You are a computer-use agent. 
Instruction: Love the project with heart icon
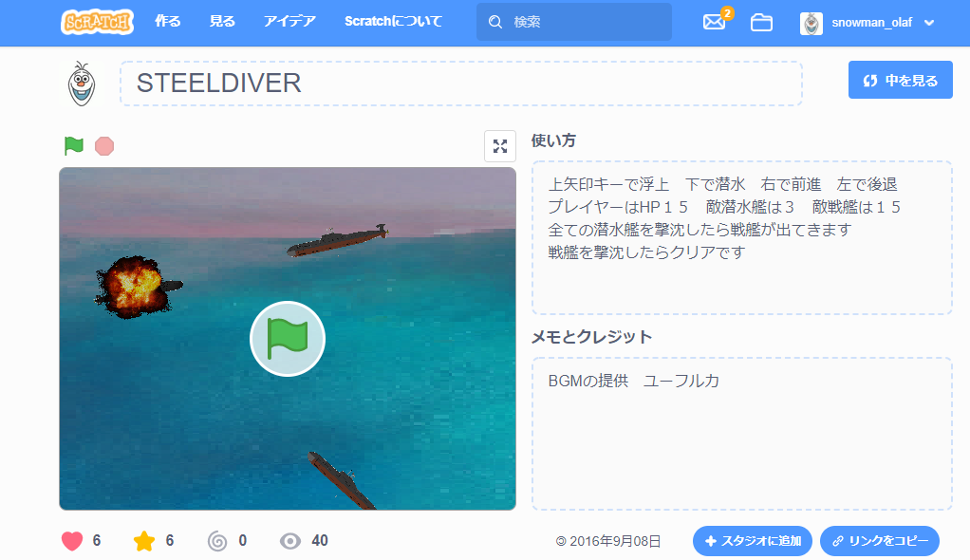(72, 541)
